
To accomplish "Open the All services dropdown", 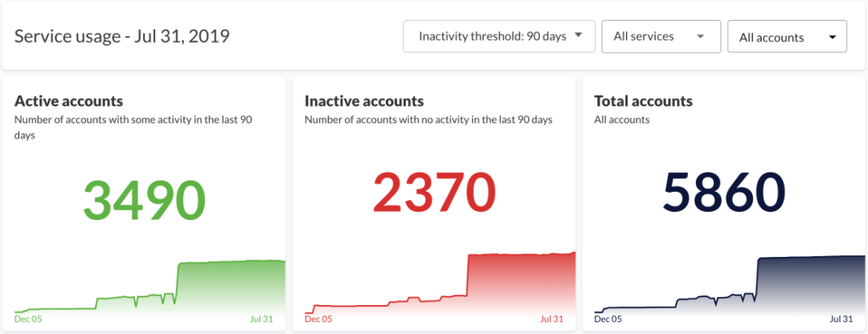I will coord(661,36).
